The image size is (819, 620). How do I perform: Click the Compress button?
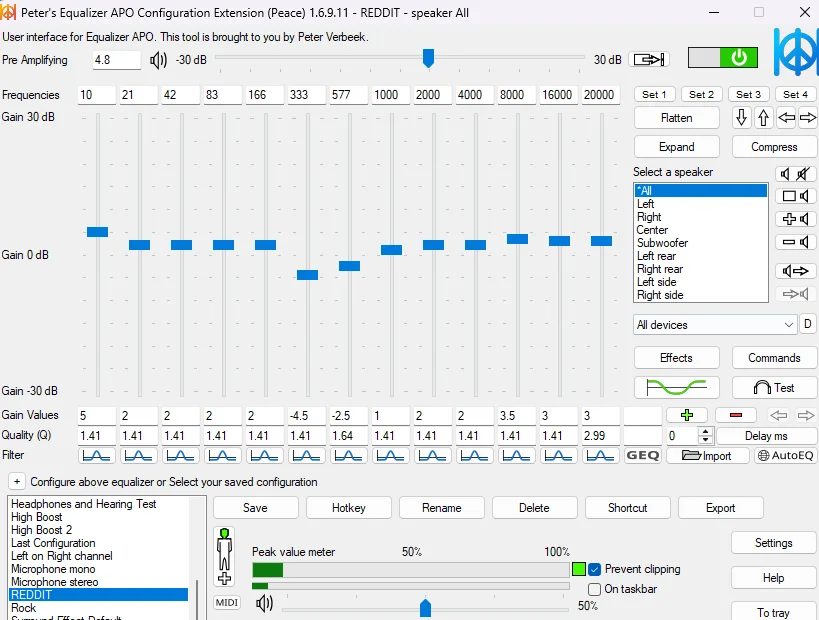point(774,147)
